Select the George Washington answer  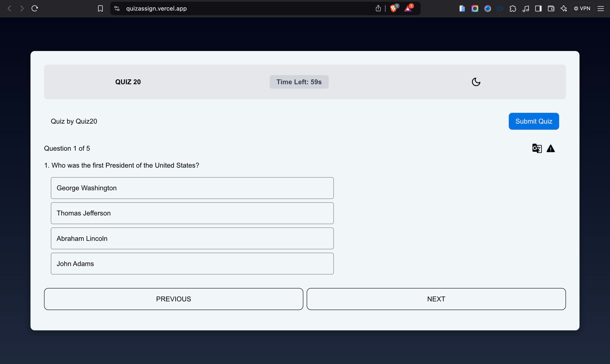click(x=192, y=188)
